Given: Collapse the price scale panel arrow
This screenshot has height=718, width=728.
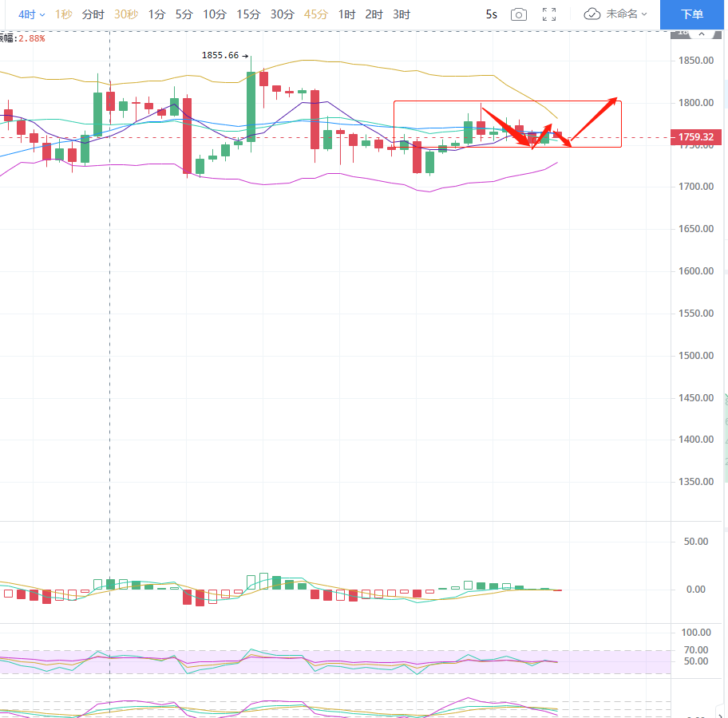Looking at the screenshot, I should (702, 34).
